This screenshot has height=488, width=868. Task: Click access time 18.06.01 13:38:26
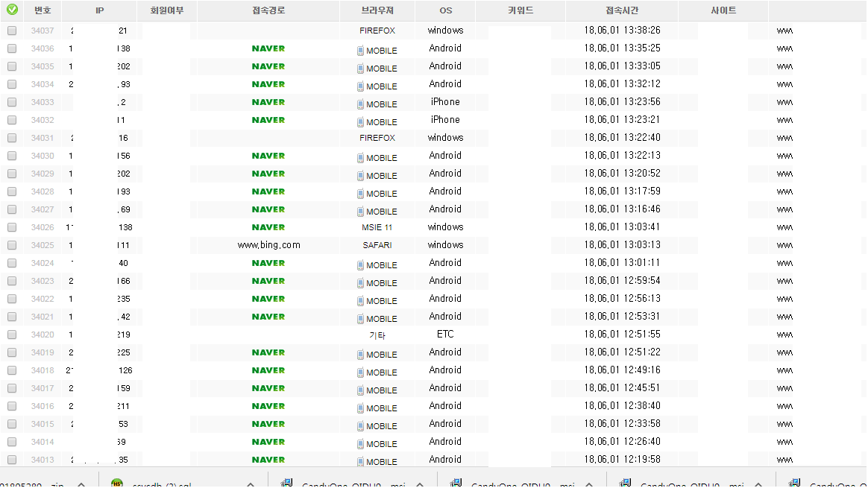(622, 31)
